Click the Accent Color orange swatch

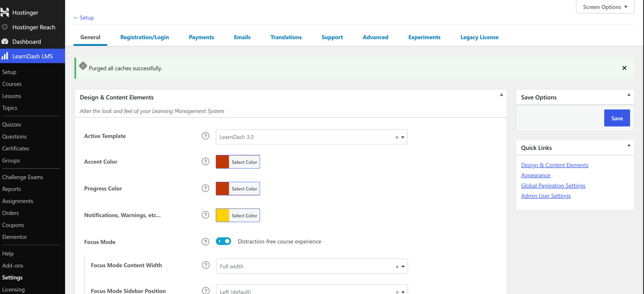coord(223,162)
